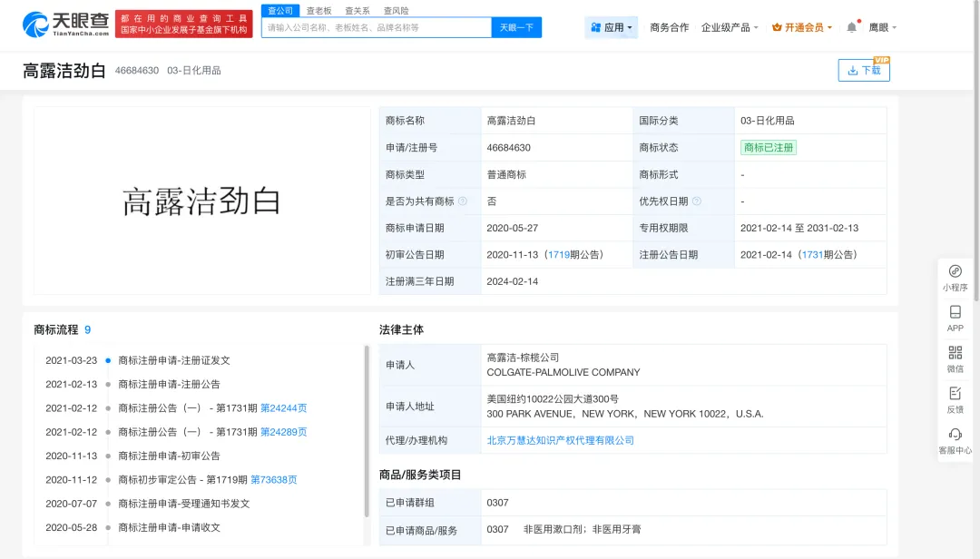Click the 天眼一下 search button
Viewport: 980px width, 559px height.
coord(516,27)
